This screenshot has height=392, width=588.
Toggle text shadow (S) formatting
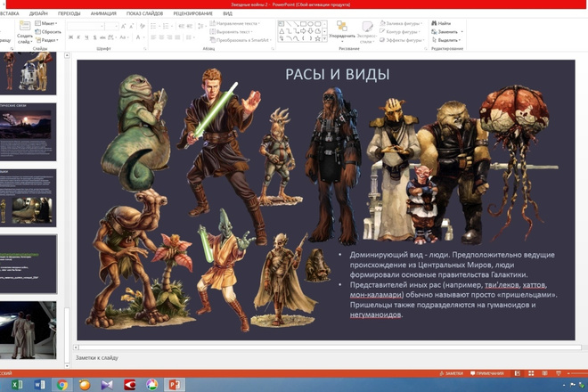point(94,37)
